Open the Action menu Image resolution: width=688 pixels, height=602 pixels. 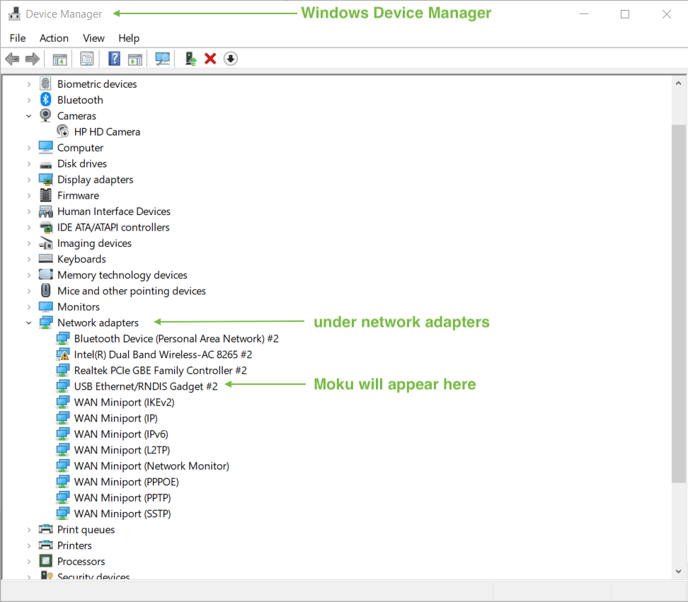click(x=54, y=38)
